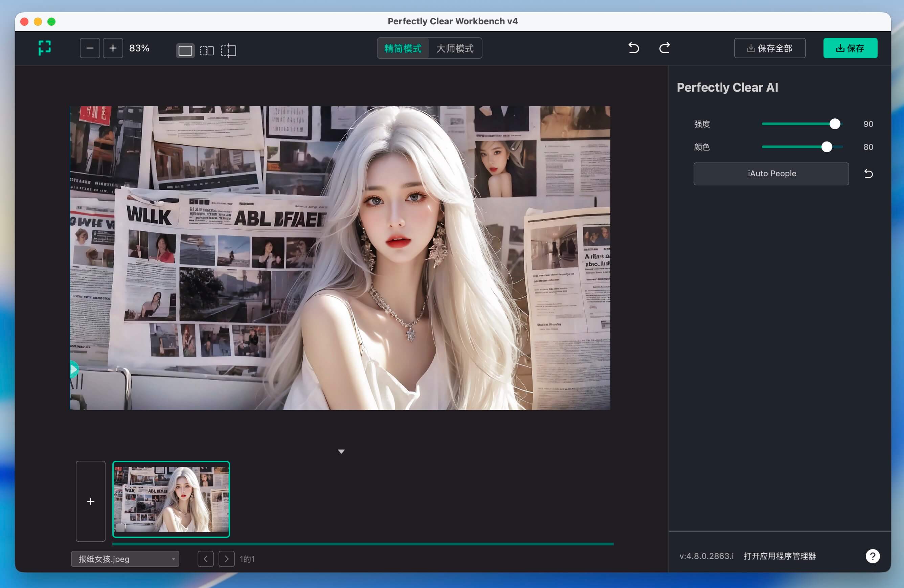Reset the iAuto People preset with the revert icon
This screenshot has width=904, height=588.
point(868,174)
